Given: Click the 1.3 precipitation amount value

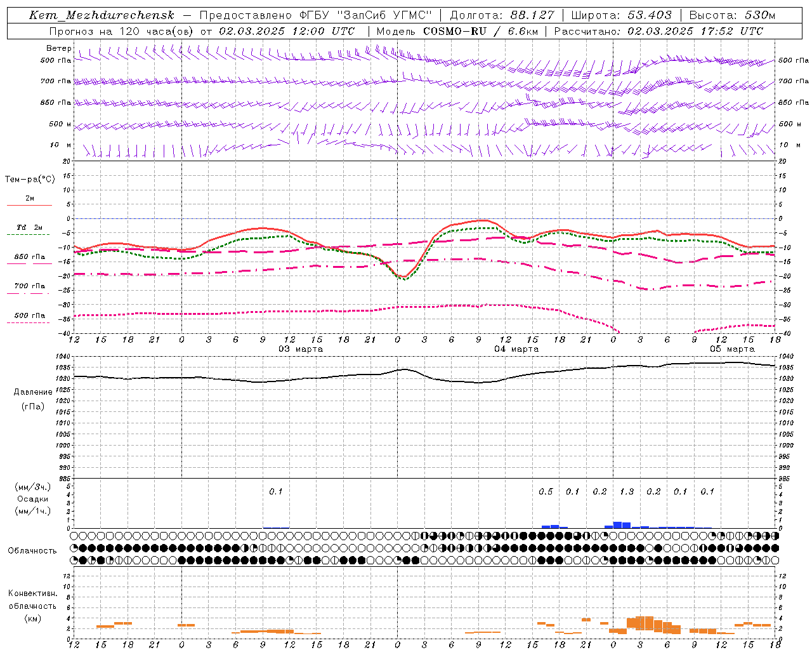Looking at the screenshot, I should point(627,492).
